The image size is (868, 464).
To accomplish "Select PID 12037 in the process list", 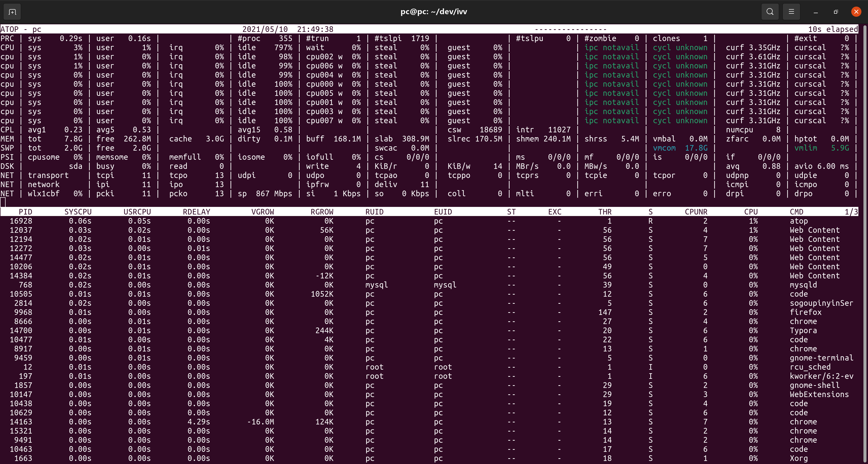I will coord(21,230).
